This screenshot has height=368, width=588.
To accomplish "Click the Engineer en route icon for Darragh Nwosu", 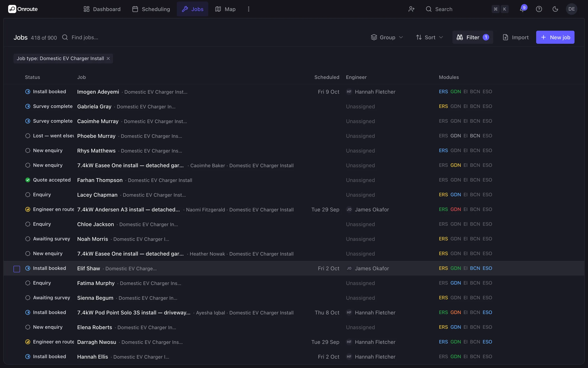I will 28,342.
